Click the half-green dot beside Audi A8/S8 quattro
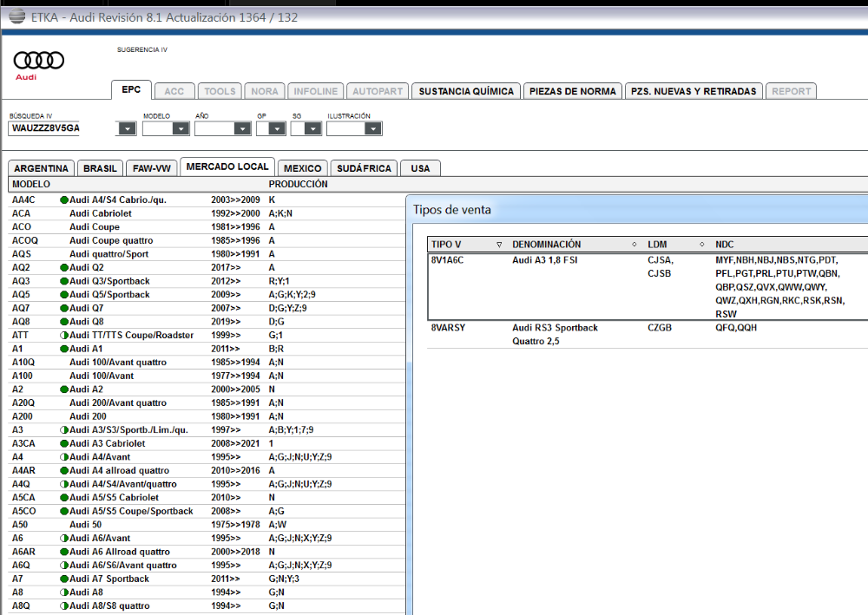This screenshot has height=615, width=868. (x=64, y=606)
